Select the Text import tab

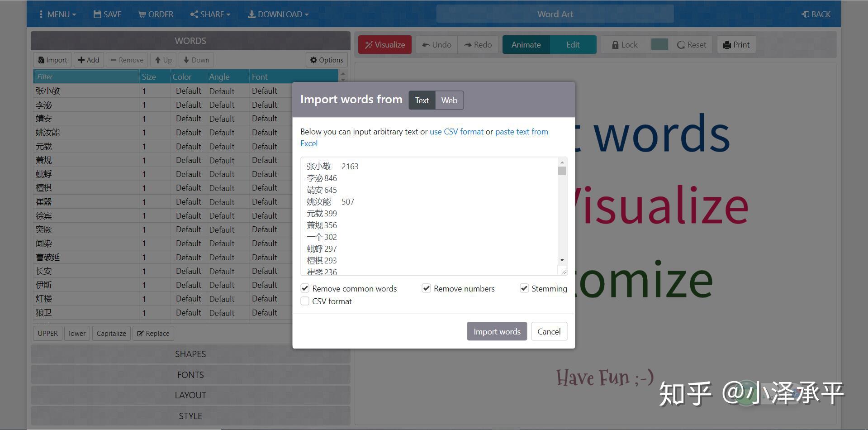pyautogui.click(x=422, y=100)
